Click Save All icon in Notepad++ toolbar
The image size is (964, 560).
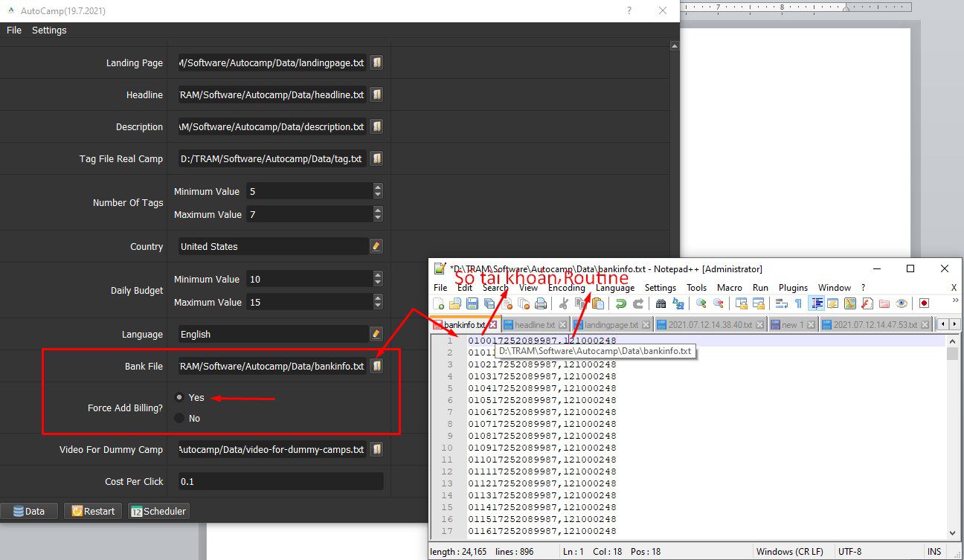(x=489, y=303)
